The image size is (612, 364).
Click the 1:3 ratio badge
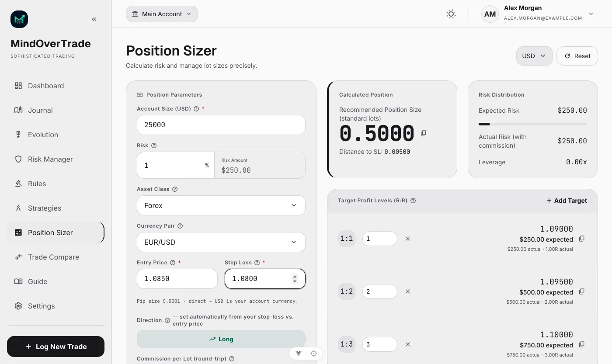(x=347, y=344)
